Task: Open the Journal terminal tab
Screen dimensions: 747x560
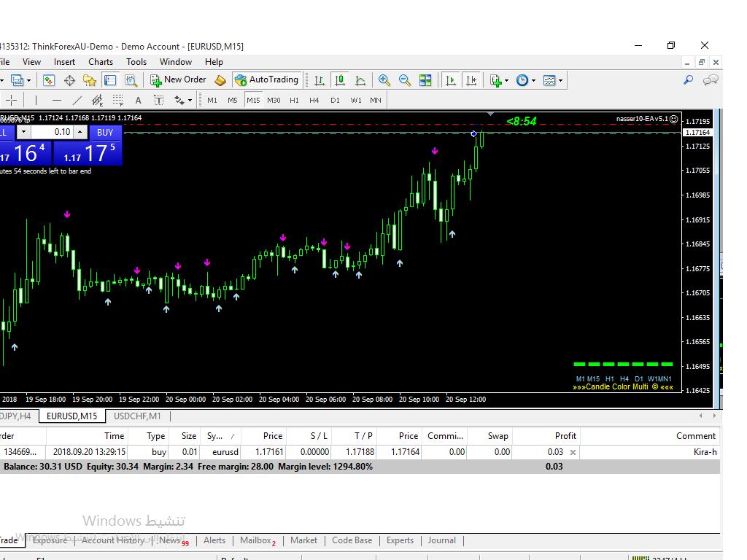Action: point(441,540)
